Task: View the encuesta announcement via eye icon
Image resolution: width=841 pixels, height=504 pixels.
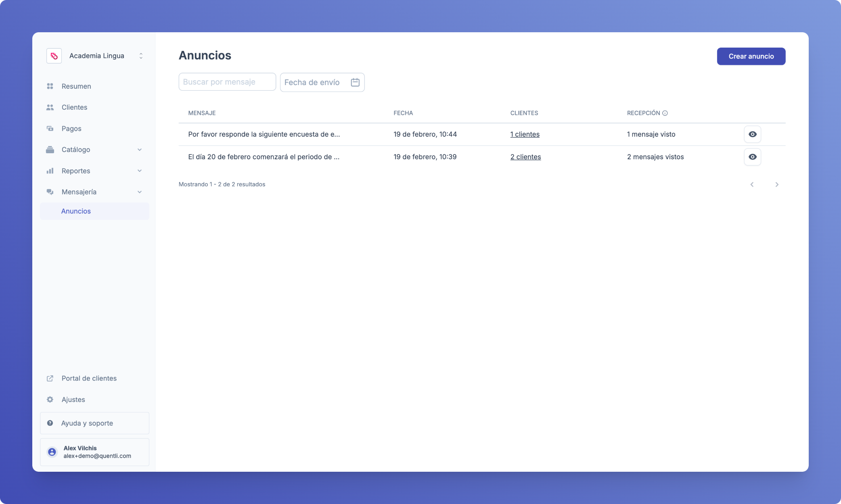Action: coord(753,134)
